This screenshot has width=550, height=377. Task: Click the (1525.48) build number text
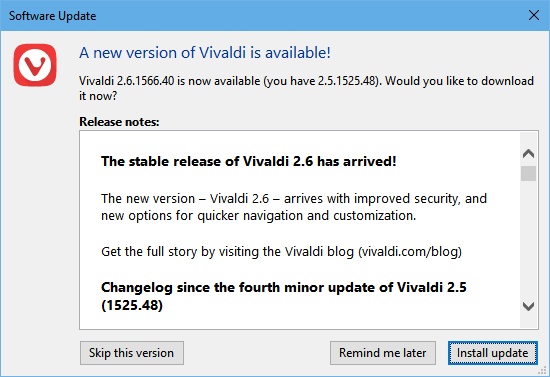[132, 305]
